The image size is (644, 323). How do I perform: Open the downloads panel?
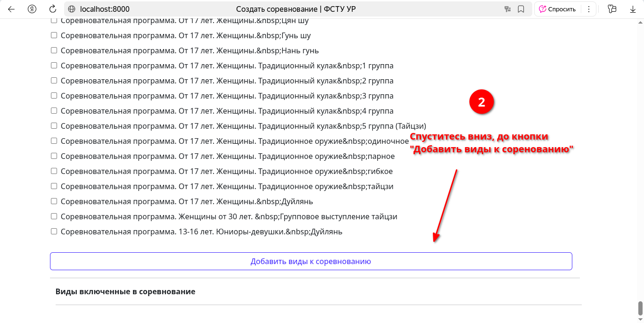click(x=633, y=9)
